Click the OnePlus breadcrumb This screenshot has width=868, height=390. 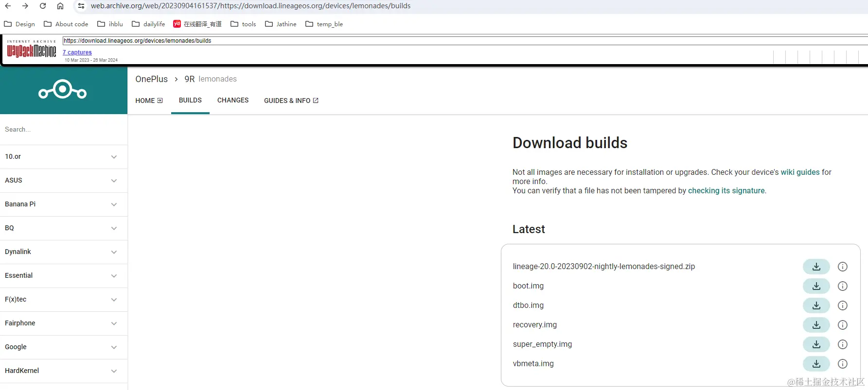pos(151,79)
